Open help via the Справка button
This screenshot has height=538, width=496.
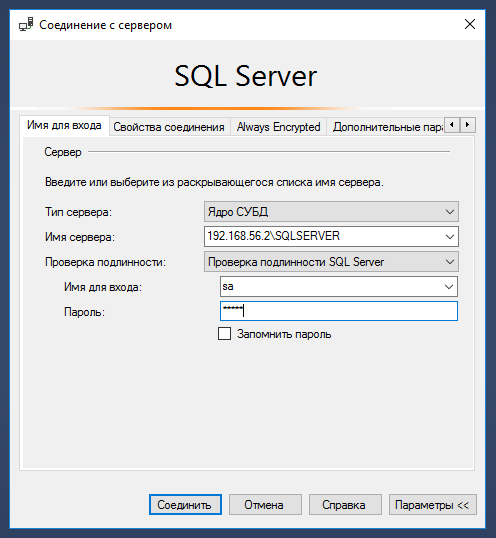(345, 504)
